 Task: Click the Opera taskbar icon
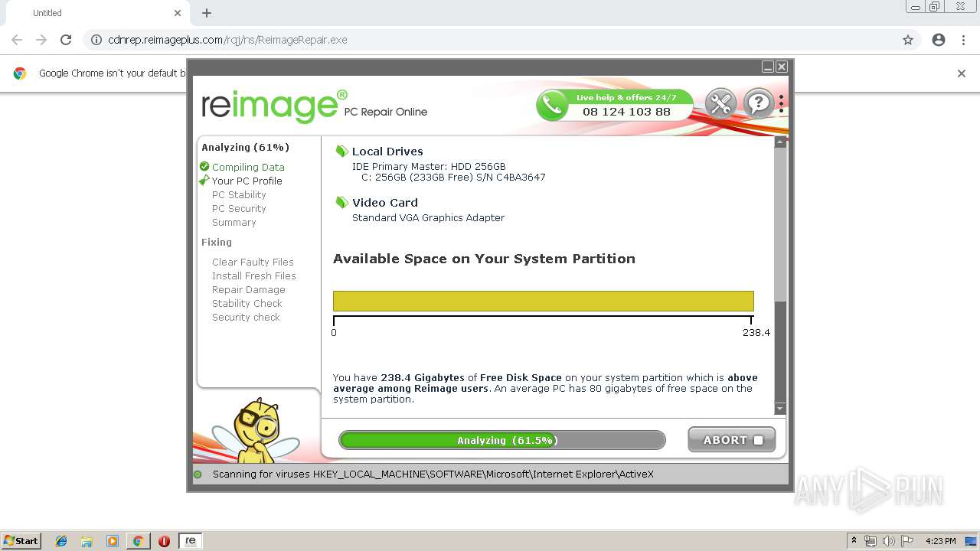164,541
